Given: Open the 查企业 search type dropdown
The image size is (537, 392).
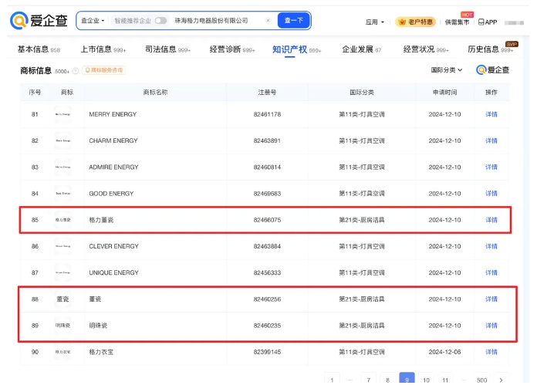Looking at the screenshot, I should 93,21.
